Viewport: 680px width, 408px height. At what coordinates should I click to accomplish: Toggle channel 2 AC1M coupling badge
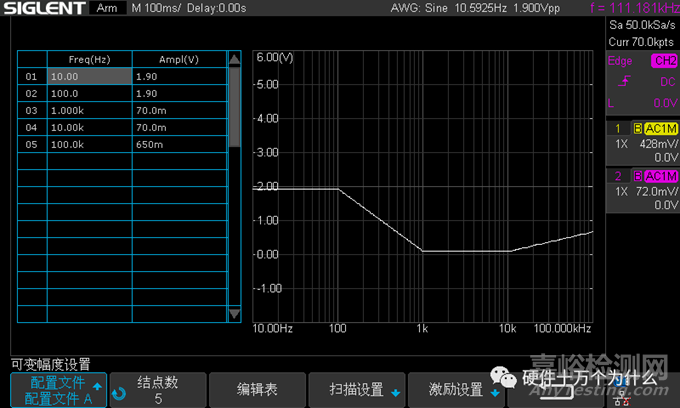[x=660, y=176]
